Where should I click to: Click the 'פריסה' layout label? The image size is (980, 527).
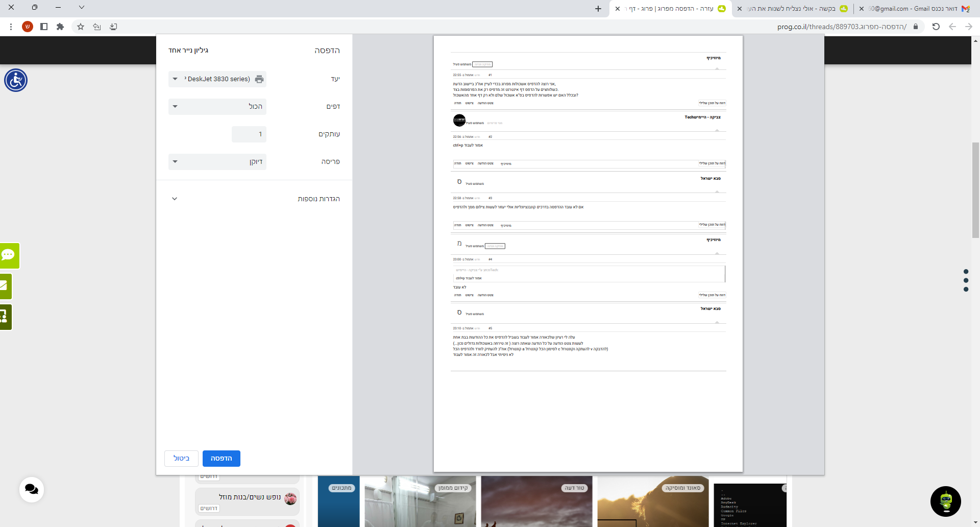click(x=331, y=162)
